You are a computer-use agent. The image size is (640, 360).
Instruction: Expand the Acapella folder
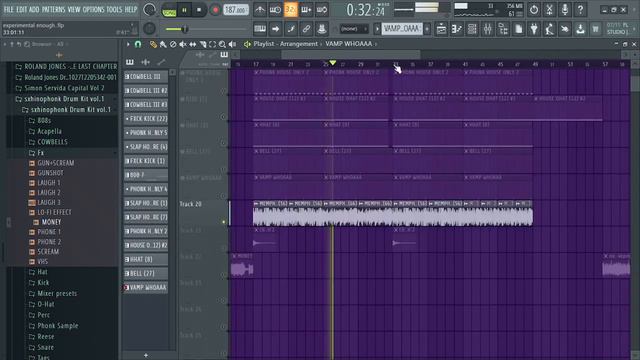(49, 131)
